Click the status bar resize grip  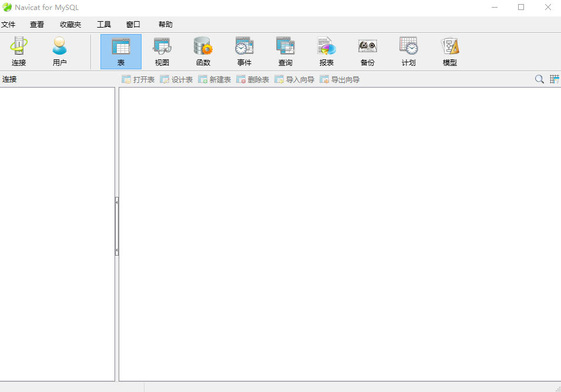click(558, 389)
